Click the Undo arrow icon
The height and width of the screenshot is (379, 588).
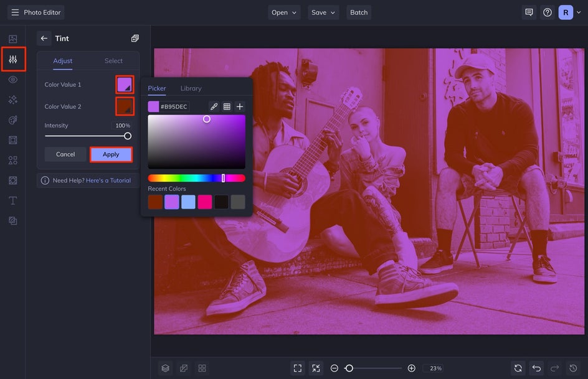[536, 368]
